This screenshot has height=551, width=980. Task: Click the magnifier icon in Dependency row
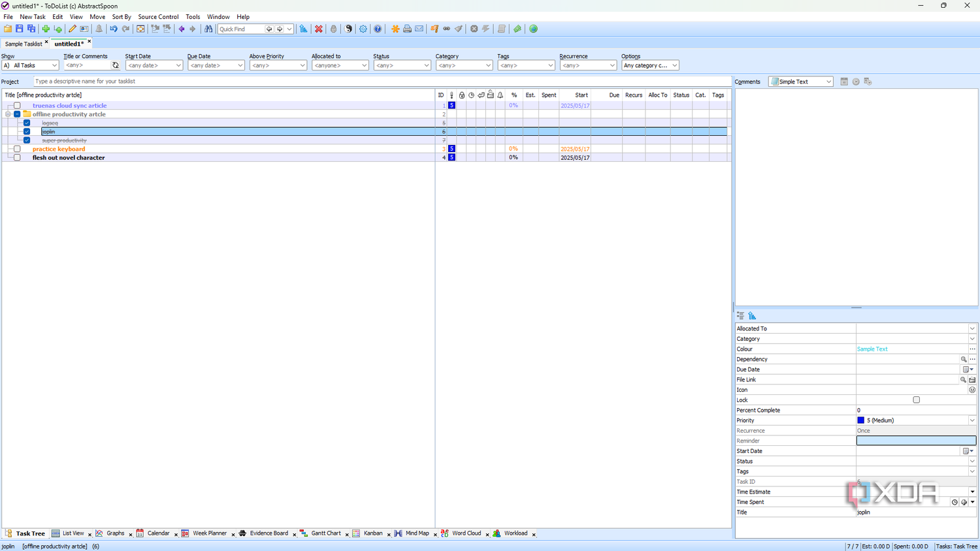point(963,359)
